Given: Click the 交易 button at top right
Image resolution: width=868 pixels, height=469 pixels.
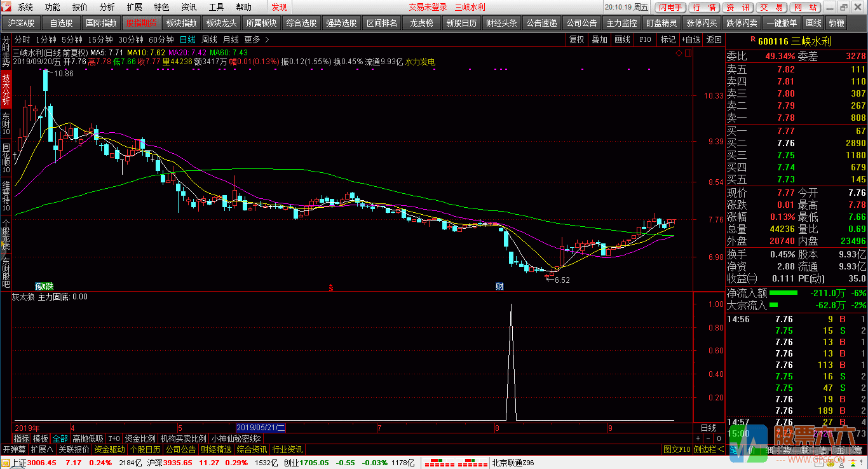Looking at the screenshot, I should pos(771,7).
